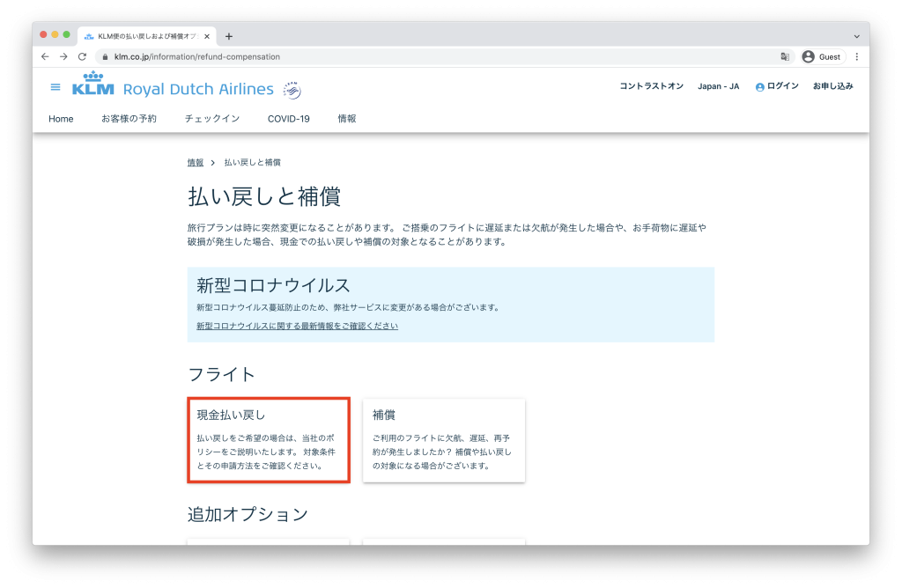This screenshot has height=588, width=902.
Task: Click the browser back arrow
Action: click(x=46, y=56)
